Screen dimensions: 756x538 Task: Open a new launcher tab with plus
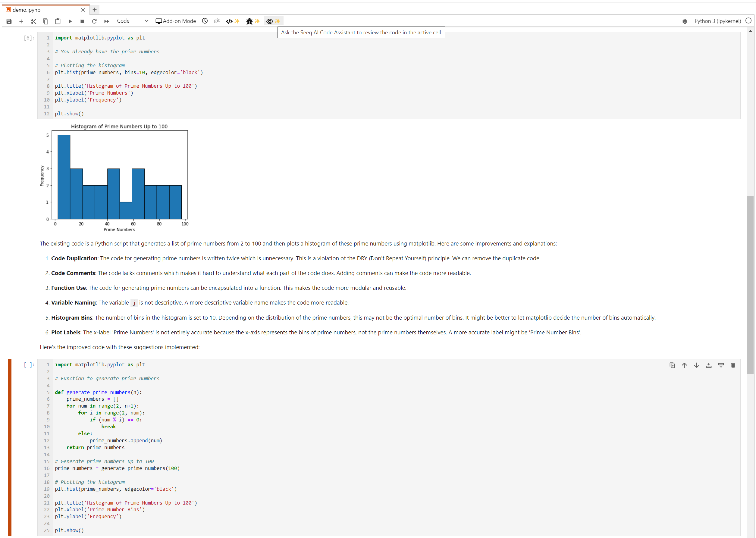click(95, 10)
